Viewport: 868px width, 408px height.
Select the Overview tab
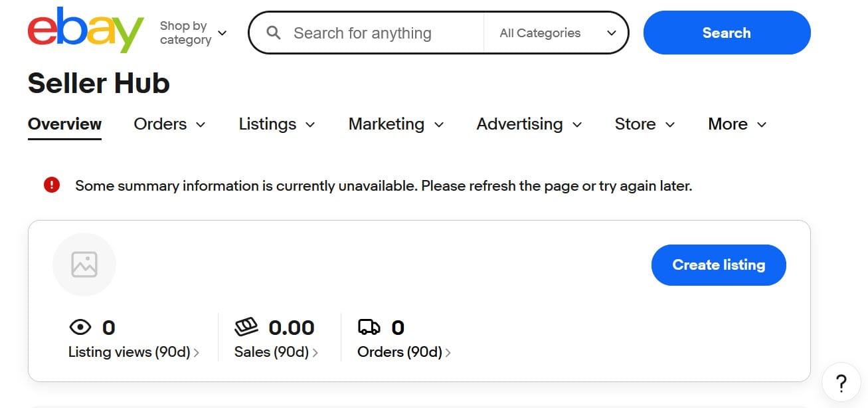click(x=64, y=124)
